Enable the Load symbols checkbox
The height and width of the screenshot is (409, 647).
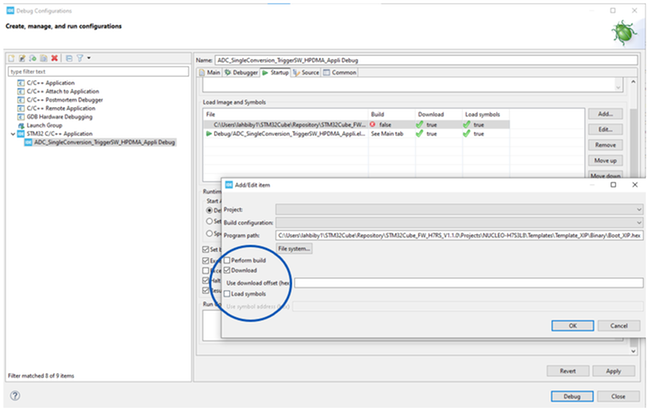point(227,294)
